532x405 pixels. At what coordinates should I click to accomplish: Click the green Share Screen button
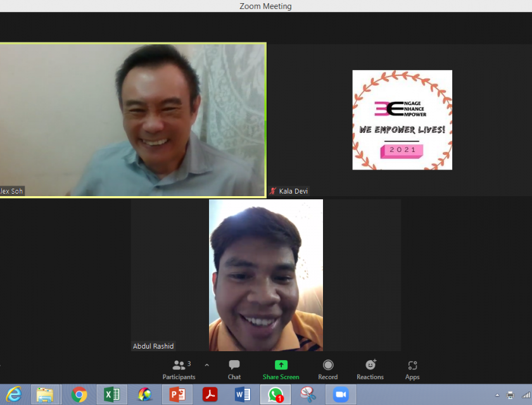[281, 370]
